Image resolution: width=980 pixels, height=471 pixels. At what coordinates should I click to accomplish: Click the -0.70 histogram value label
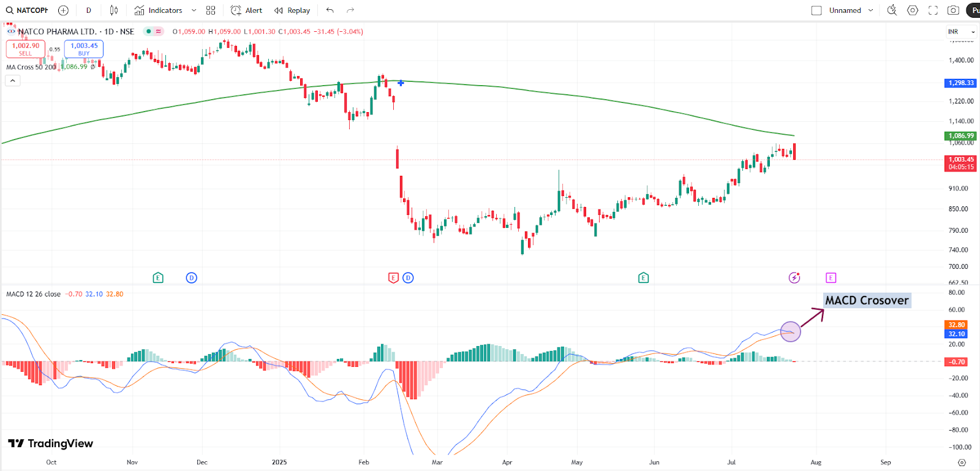pyautogui.click(x=956, y=362)
